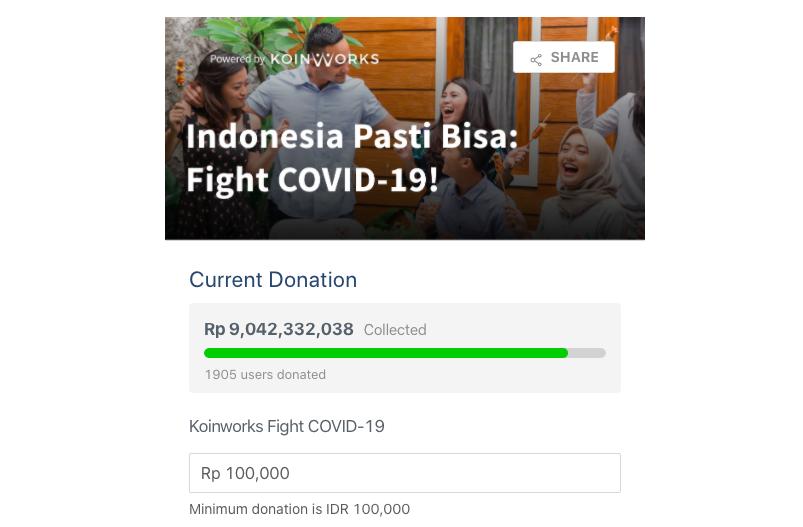Image resolution: width=803 pixels, height=527 pixels.
Task: Click the 'Koinworks Fight COVID-19' field label
Action: coord(287,426)
